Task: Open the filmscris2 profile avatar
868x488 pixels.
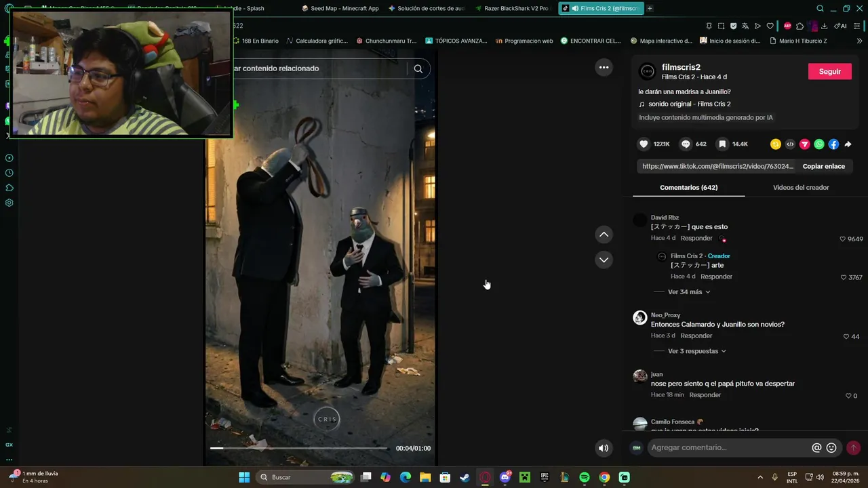Action: coord(648,71)
